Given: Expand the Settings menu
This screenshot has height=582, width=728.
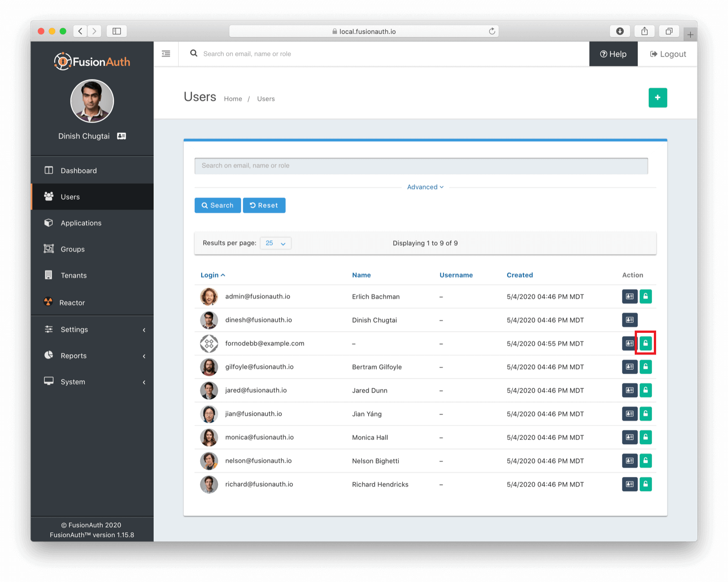Looking at the screenshot, I should [x=92, y=330].
